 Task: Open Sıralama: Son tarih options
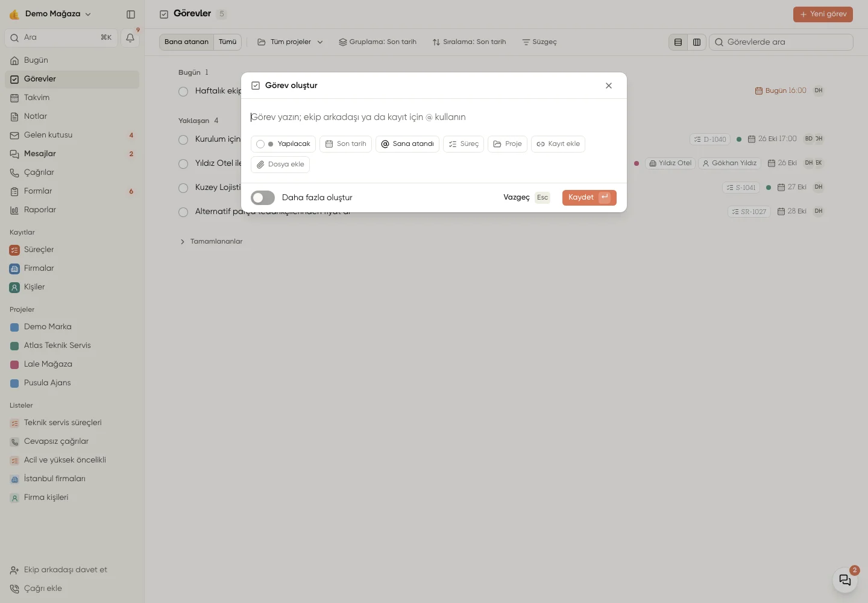pos(469,42)
